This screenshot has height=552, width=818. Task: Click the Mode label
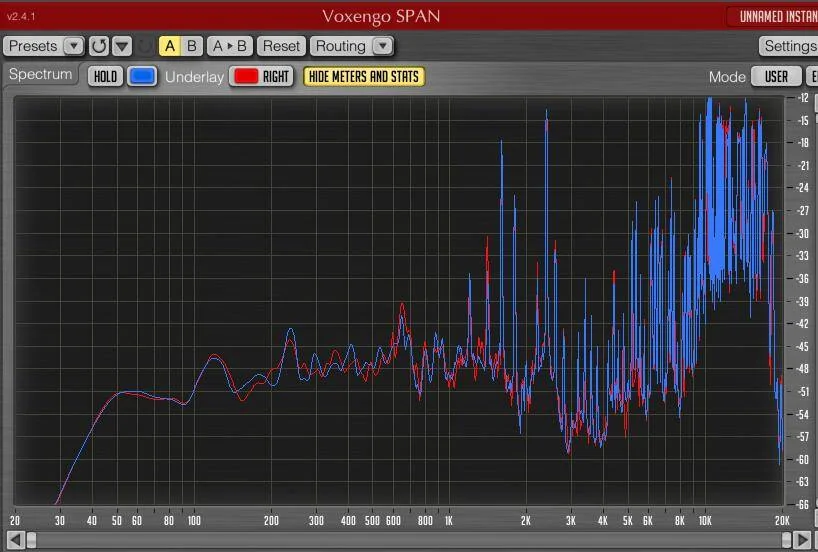click(x=727, y=77)
